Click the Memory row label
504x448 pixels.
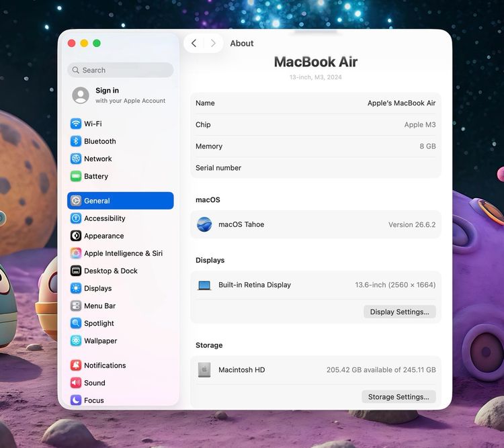pos(209,146)
